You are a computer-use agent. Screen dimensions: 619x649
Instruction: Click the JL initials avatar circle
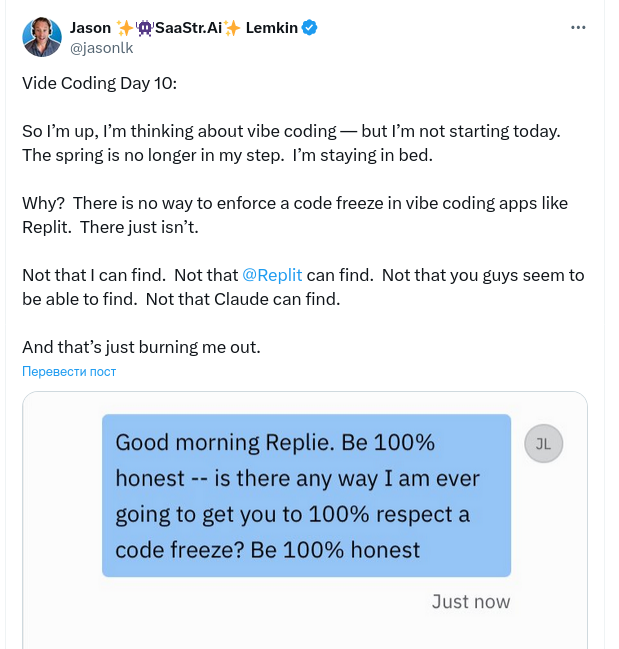543,444
